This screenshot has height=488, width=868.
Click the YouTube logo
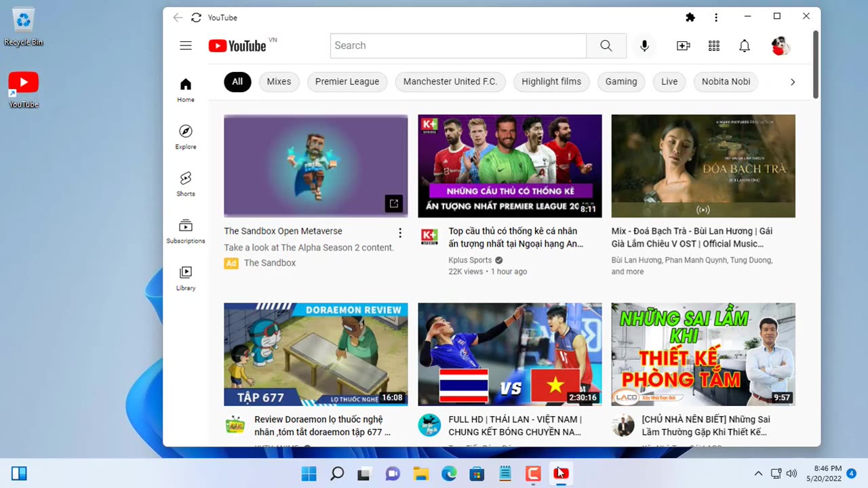coord(237,45)
